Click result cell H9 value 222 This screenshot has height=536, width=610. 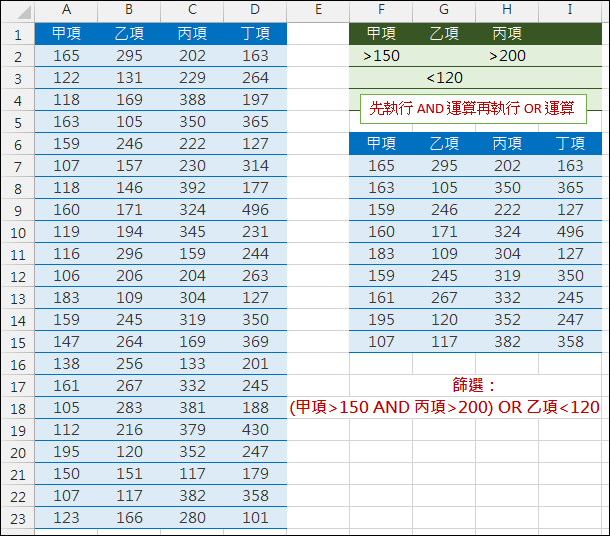[x=507, y=210]
